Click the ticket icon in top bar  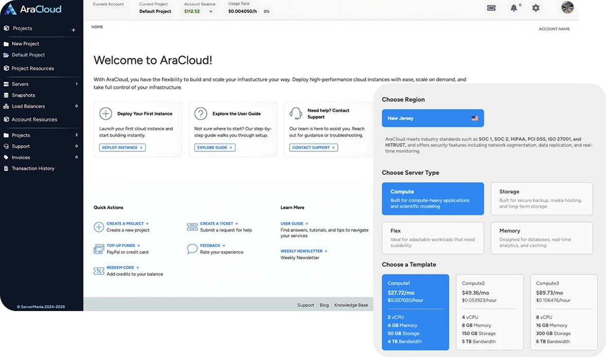pyautogui.click(x=491, y=8)
